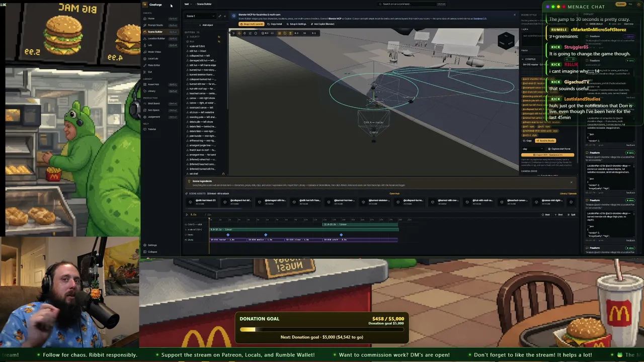This screenshot has height=362, width=644.
Task: Click the Asset Hub grid icon
Action: click(x=145, y=84)
